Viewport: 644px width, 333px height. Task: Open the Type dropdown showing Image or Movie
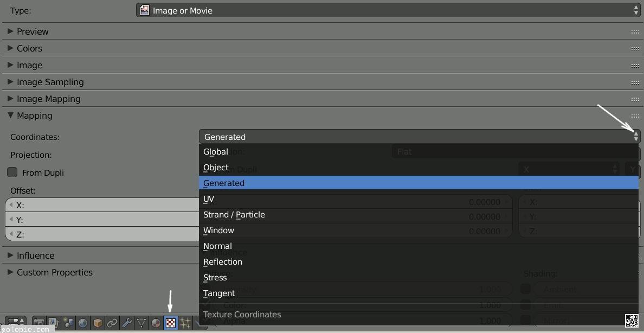[x=388, y=10]
